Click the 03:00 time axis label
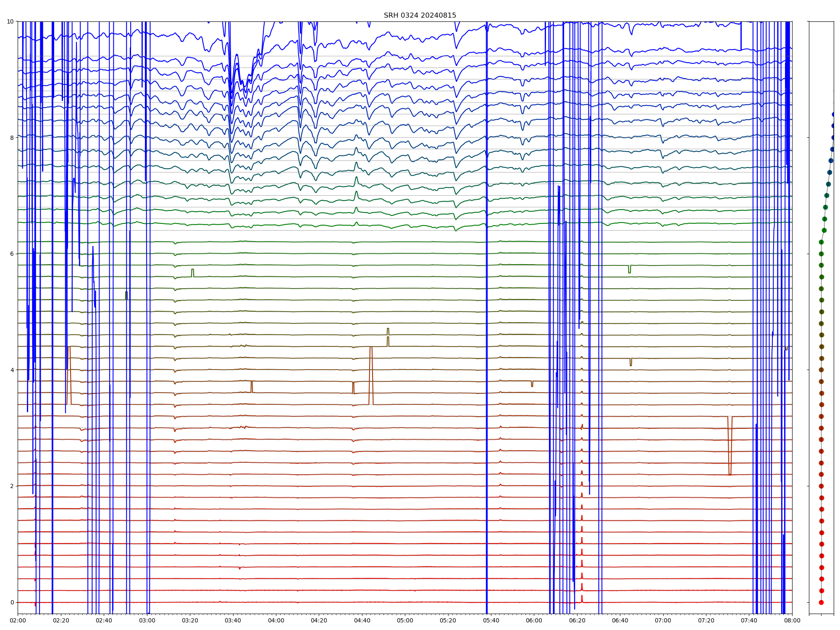This screenshot has width=840, height=630. [x=147, y=620]
